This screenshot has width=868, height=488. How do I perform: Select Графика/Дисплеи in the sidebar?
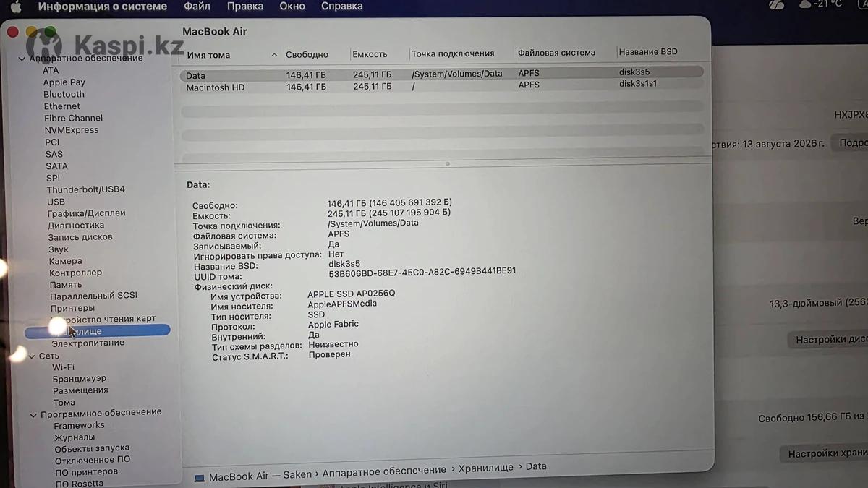pos(86,213)
